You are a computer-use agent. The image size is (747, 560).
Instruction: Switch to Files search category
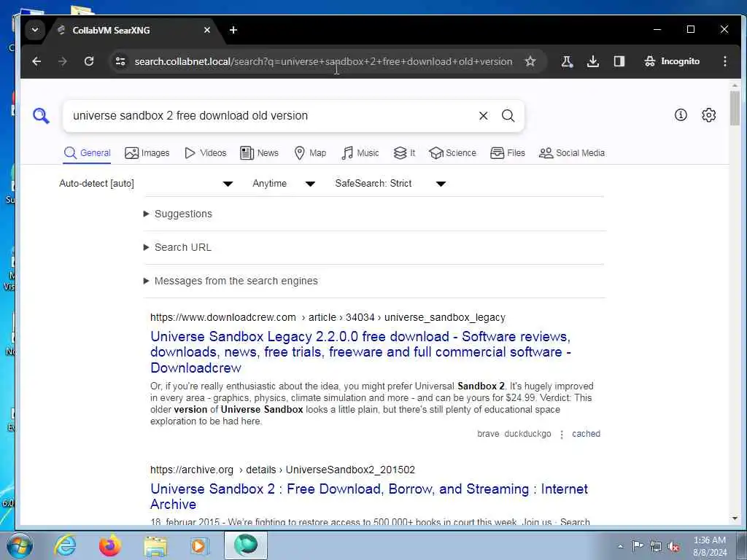(x=508, y=153)
